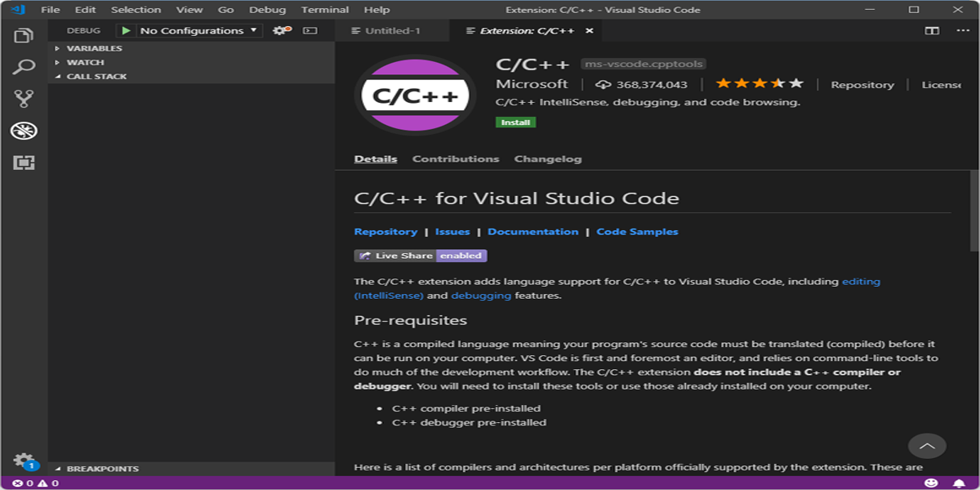The image size is (980, 490).
Task: Click the VS Code logo in title bar
Action: click(16, 10)
